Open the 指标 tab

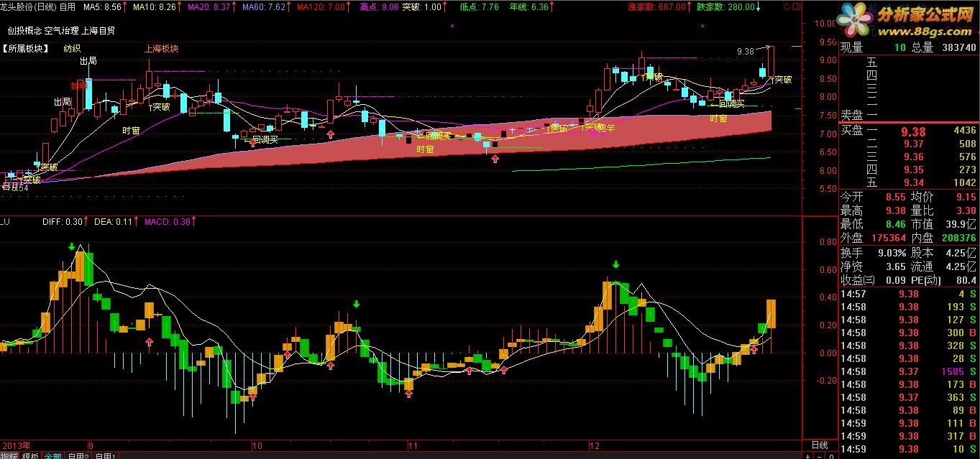click(x=9, y=455)
